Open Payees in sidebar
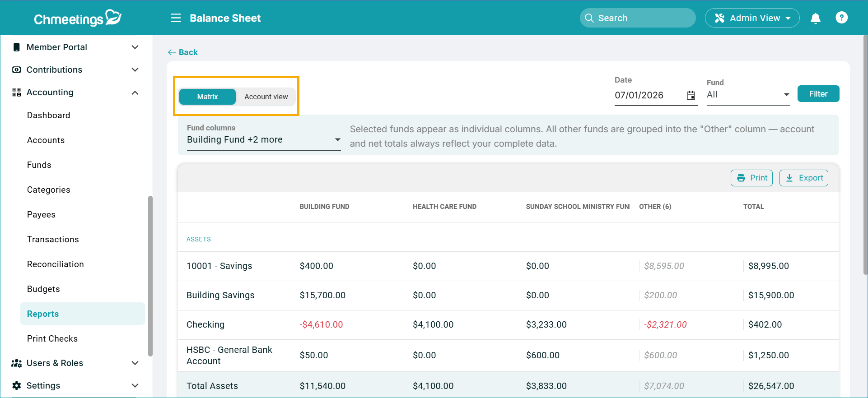The width and height of the screenshot is (868, 398). pos(41,214)
